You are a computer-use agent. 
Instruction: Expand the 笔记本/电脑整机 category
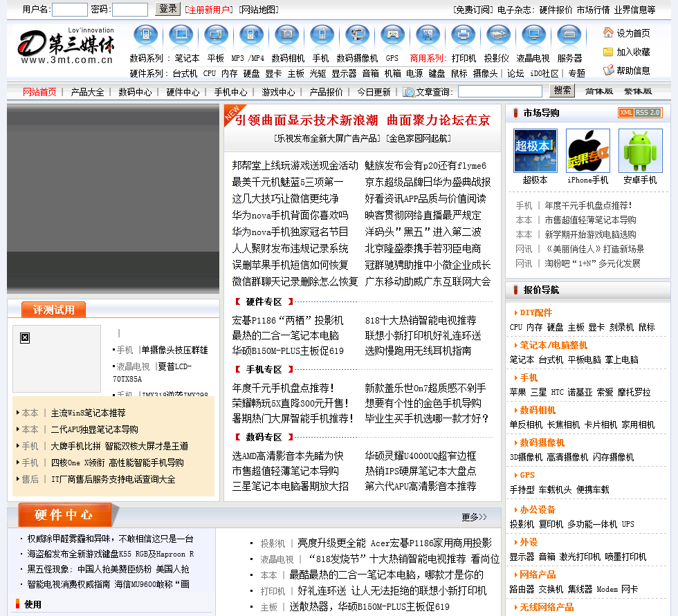[553, 345]
